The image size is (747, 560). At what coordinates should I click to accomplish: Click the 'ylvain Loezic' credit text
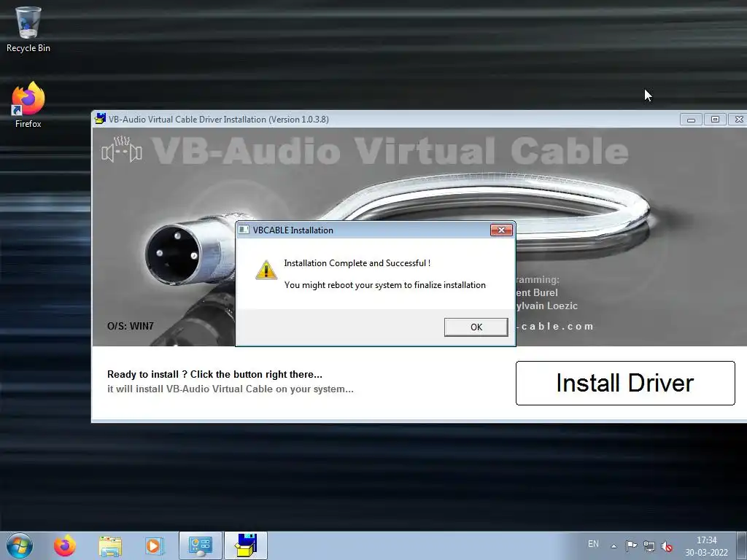(x=547, y=306)
